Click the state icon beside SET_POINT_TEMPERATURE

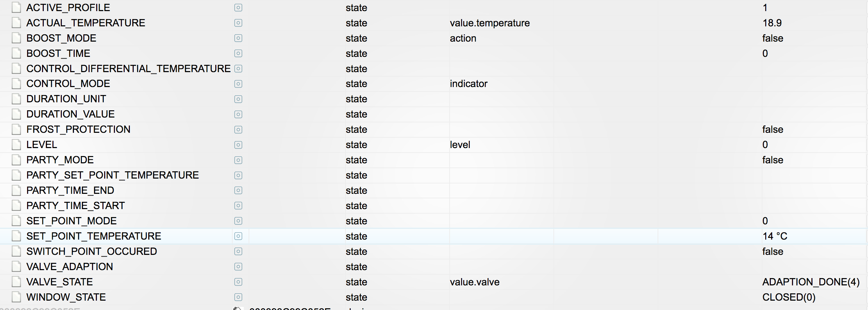238,236
